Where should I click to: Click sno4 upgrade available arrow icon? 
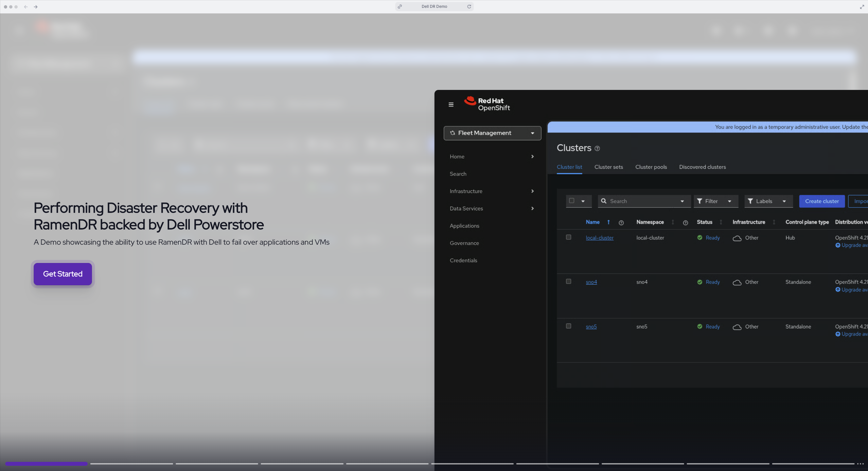click(838, 290)
